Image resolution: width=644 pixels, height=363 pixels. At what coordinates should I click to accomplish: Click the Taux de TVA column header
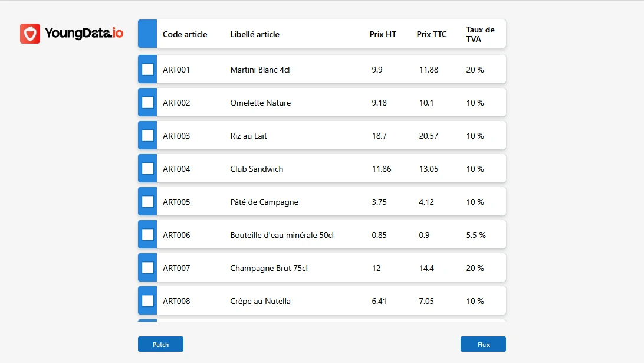pos(480,34)
